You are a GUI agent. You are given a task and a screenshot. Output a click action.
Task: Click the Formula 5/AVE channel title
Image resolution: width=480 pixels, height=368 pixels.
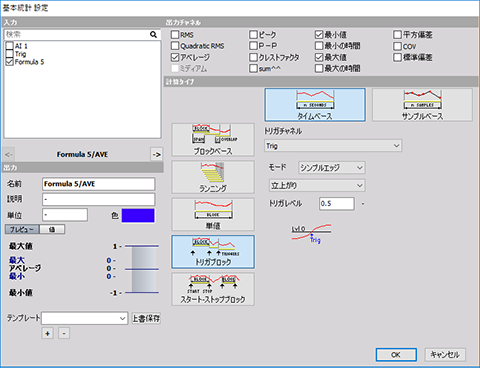coord(82,154)
